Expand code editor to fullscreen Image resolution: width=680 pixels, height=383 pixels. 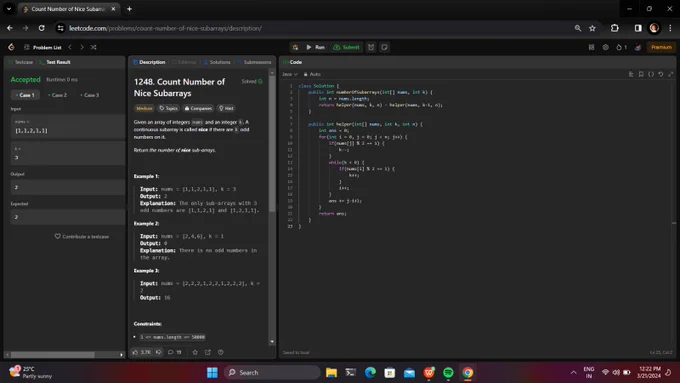click(x=670, y=74)
